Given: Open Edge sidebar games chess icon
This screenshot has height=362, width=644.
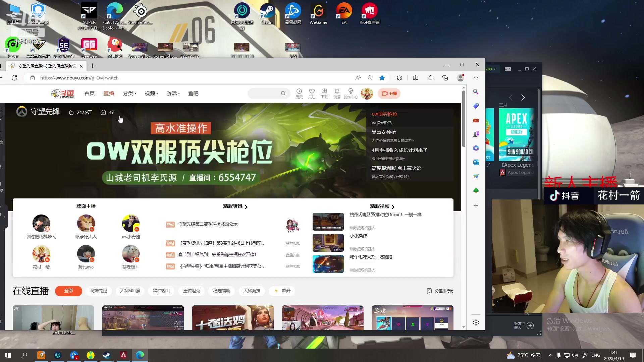Looking at the screenshot, I should [x=476, y=134].
